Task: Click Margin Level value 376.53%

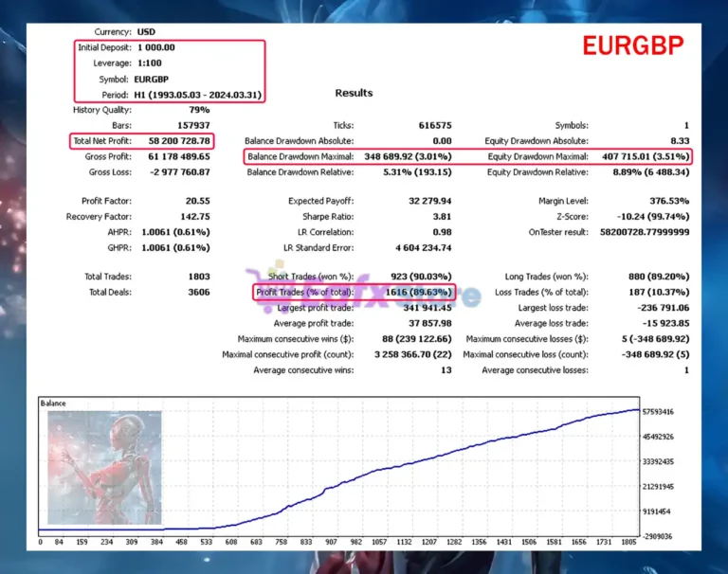Action: pyautogui.click(x=669, y=201)
